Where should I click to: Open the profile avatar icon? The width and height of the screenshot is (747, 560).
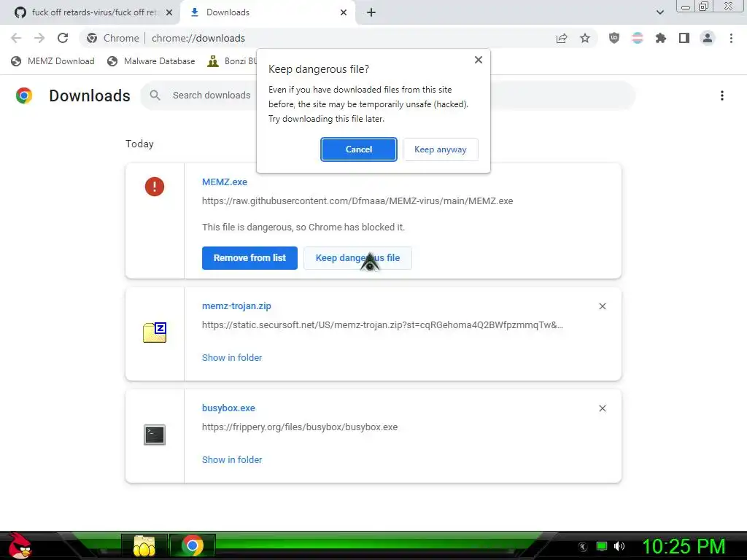click(708, 38)
